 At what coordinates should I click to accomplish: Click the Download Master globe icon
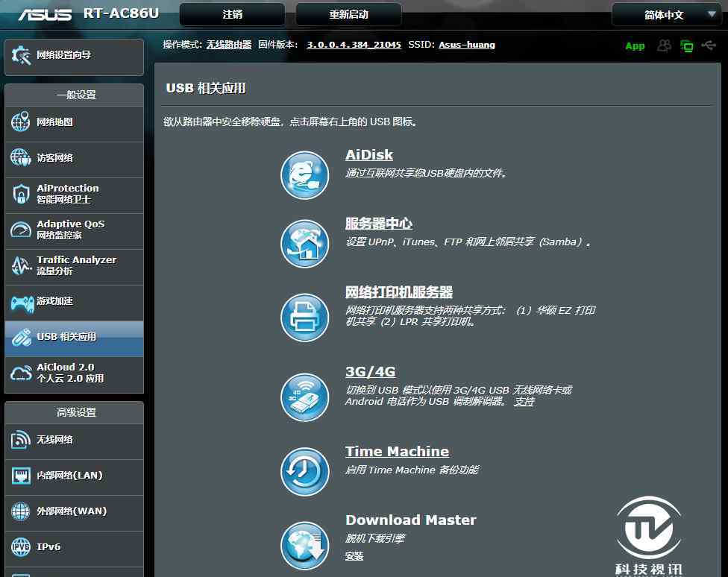[304, 546]
